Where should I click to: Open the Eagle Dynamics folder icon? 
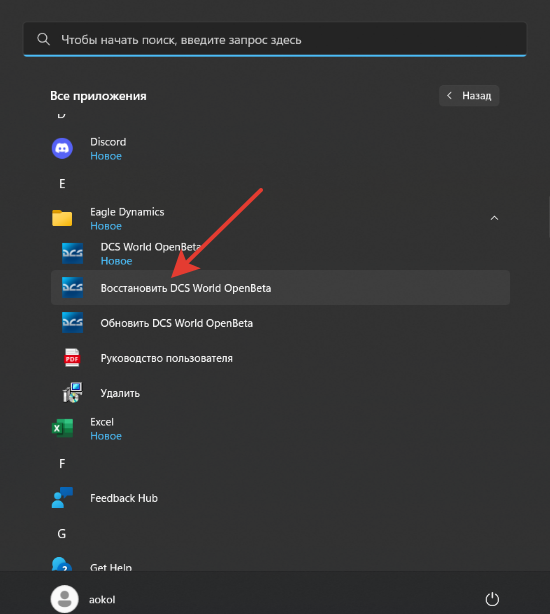pyautogui.click(x=62, y=218)
